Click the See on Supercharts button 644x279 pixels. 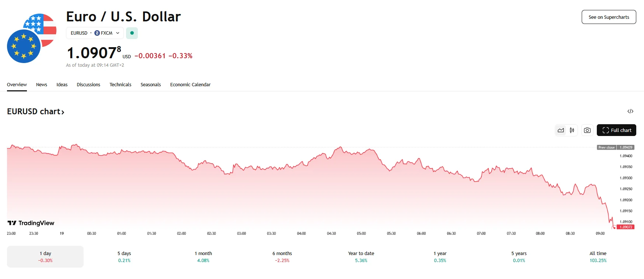[609, 17]
